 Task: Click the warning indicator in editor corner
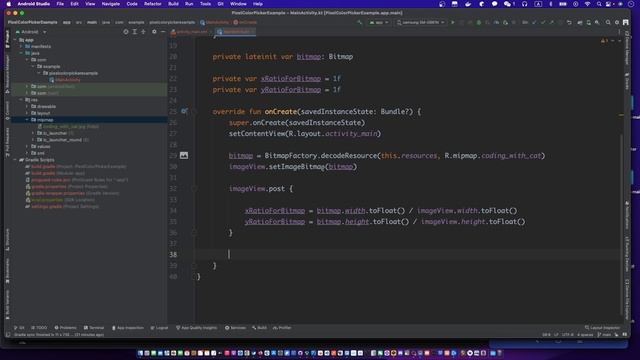pyautogui.click(x=604, y=41)
